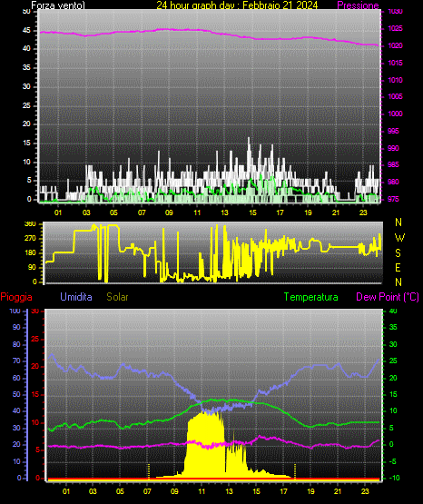This screenshot has width=423, height=504.
Task: Select the magenta 'Pressione' legend label
Action: tap(359, 5)
